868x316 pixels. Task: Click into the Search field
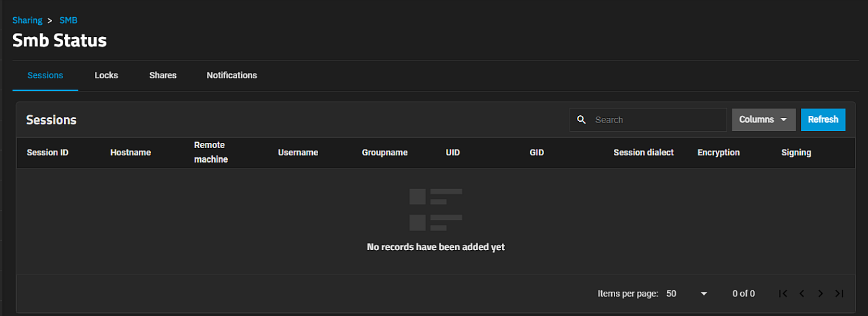(x=657, y=120)
